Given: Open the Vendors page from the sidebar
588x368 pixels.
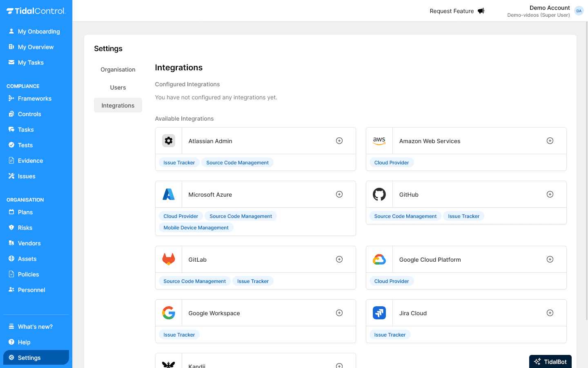Looking at the screenshot, I should coord(29,243).
